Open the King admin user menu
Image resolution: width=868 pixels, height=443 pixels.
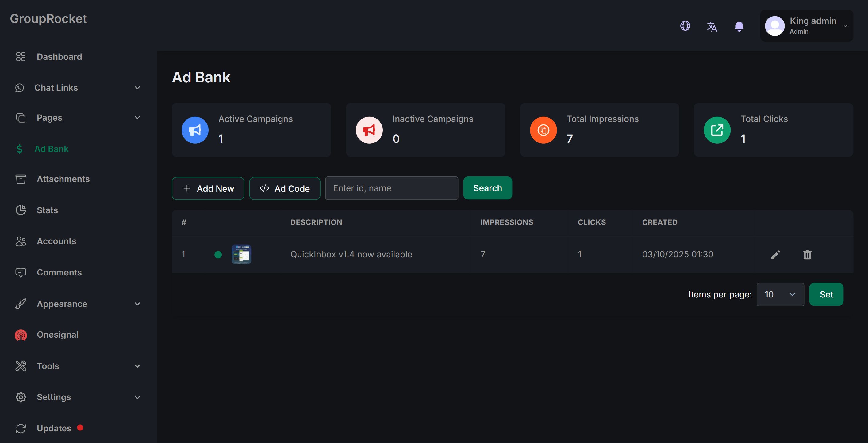806,26
